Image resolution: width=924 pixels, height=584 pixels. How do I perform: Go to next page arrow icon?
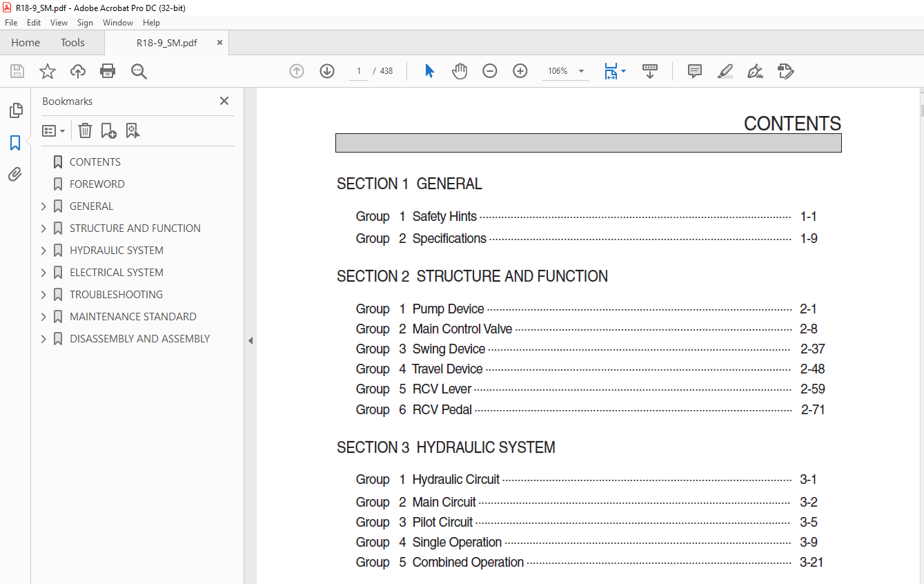click(x=327, y=71)
